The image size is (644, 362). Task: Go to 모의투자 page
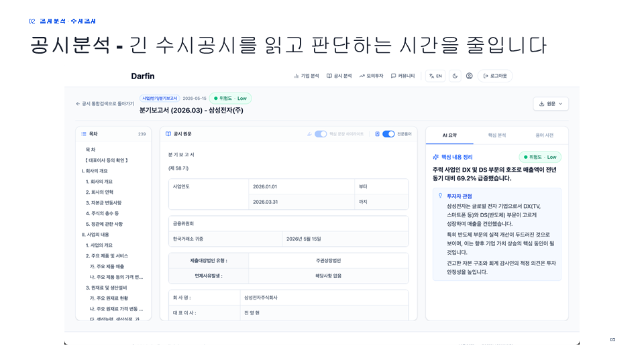click(371, 76)
